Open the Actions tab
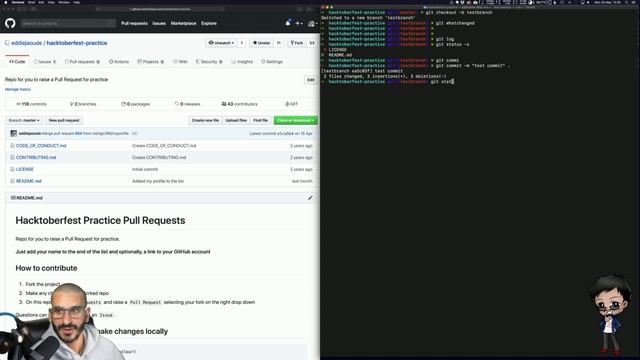Viewport: 640px width, 360px height. coord(119,62)
